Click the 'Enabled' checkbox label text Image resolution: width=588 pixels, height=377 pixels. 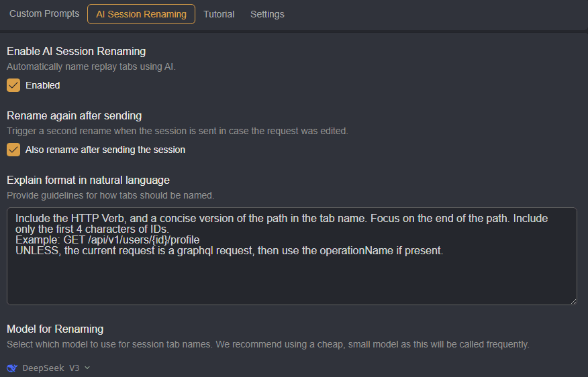point(42,85)
